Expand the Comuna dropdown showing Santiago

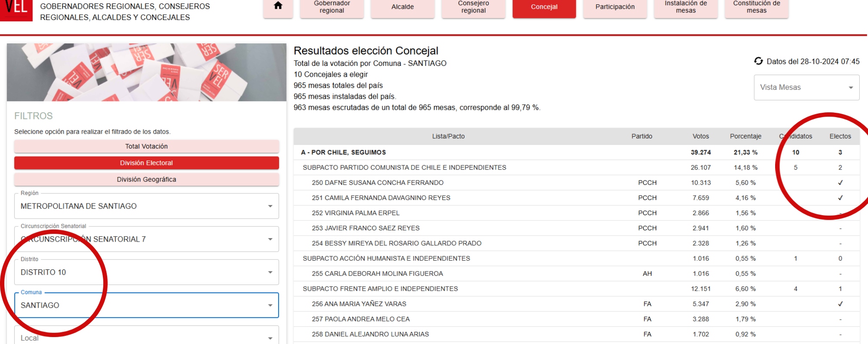[x=146, y=305]
